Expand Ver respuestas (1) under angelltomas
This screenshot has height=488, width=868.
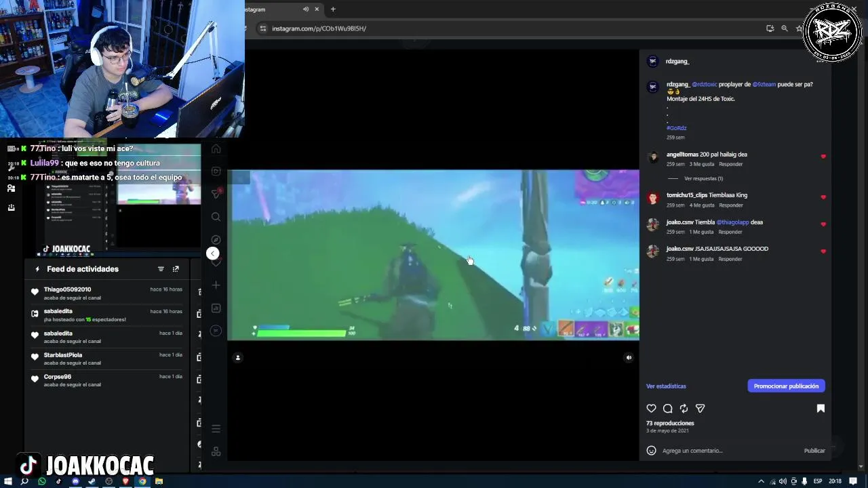703,179
